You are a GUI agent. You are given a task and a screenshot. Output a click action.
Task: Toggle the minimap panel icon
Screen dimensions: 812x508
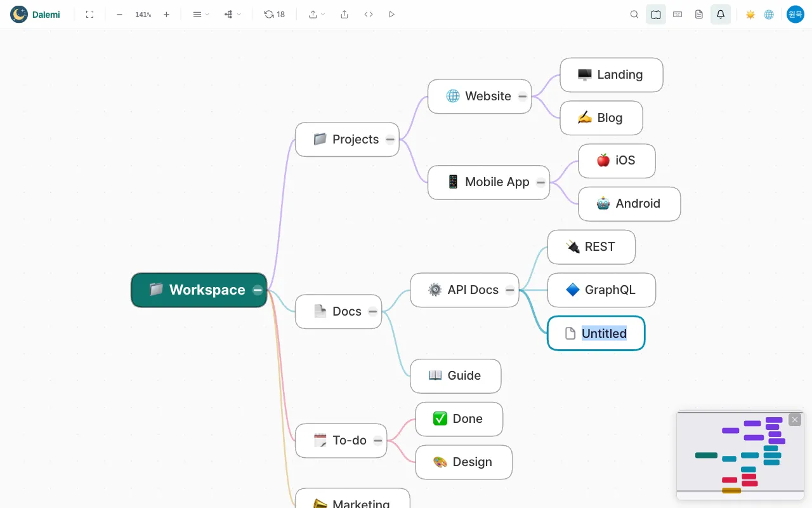pyautogui.click(x=656, y=14)
